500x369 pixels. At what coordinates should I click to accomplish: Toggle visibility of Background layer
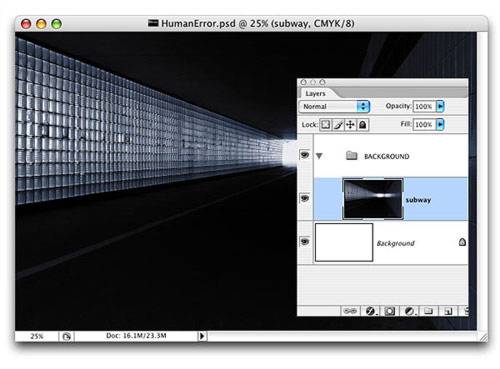[x=305, y=241]
